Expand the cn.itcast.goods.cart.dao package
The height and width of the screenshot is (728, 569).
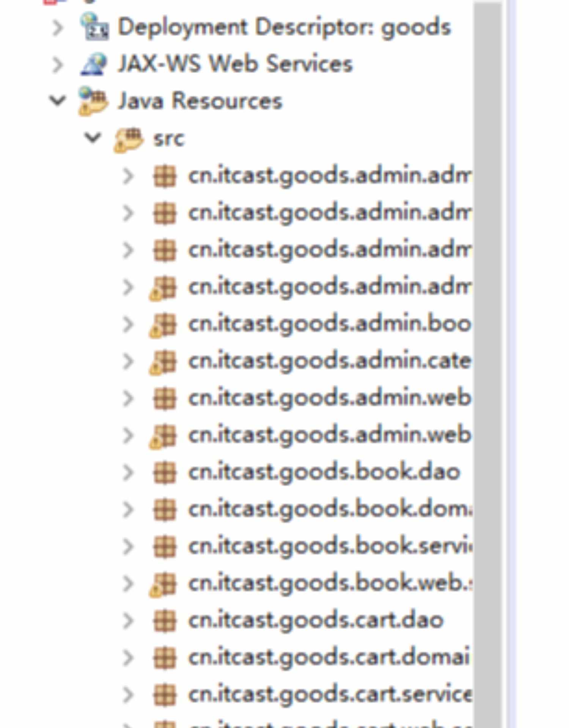coord(128,621)
